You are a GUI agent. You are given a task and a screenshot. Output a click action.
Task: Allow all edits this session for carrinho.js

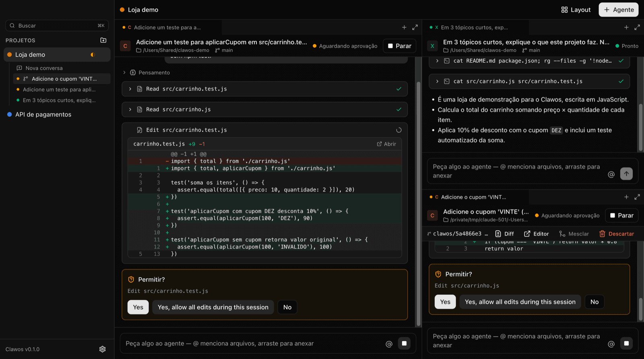(520, 302)
